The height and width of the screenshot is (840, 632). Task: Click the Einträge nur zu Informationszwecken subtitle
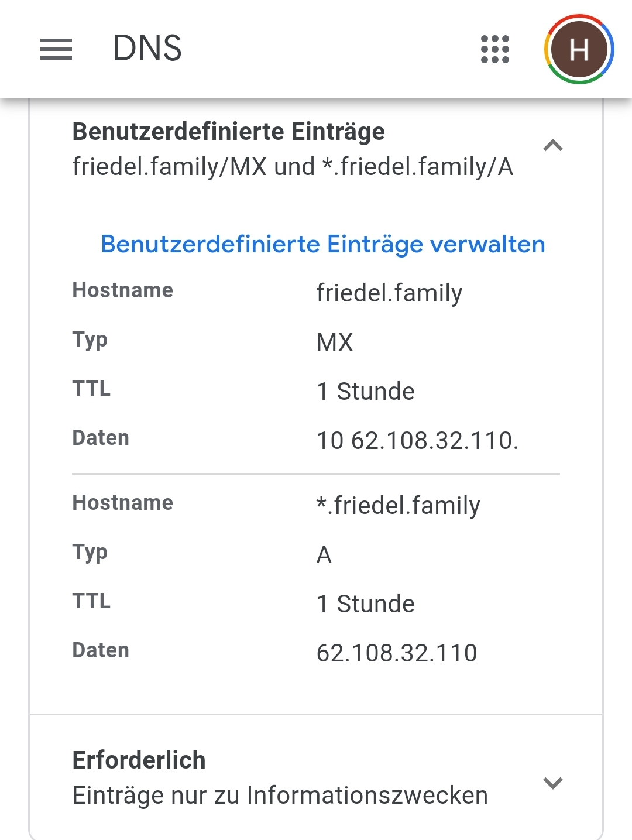(280, 796)
